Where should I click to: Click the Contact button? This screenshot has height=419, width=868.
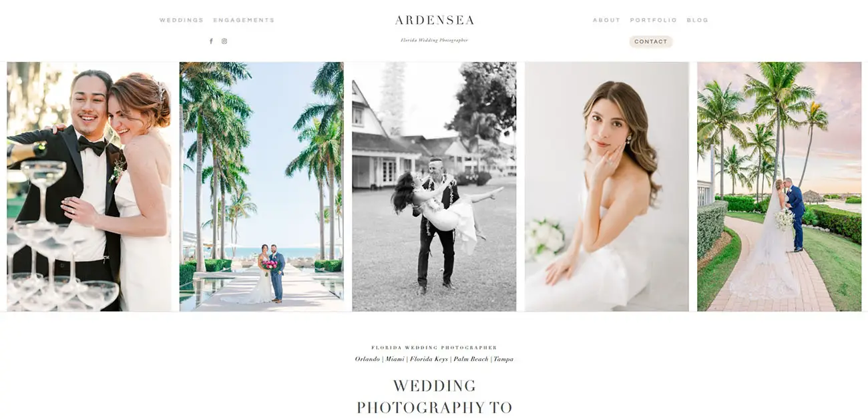coord(650,41)
